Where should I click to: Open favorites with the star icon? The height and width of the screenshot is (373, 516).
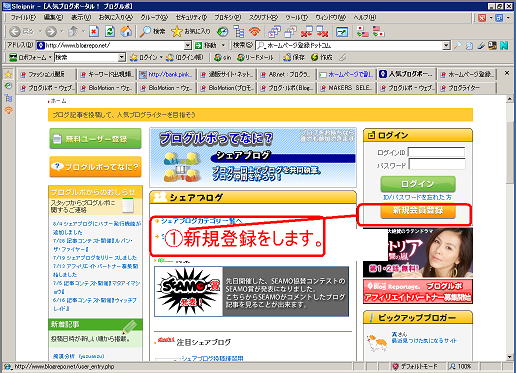[x=177, y=32]
